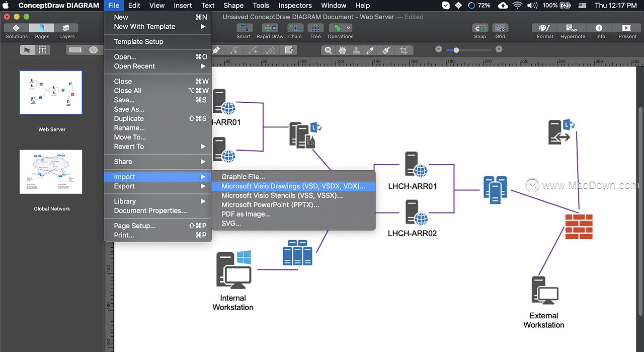644x352 pixels.
Task: Select the stamp tool
Action: [x=357, y=50]
